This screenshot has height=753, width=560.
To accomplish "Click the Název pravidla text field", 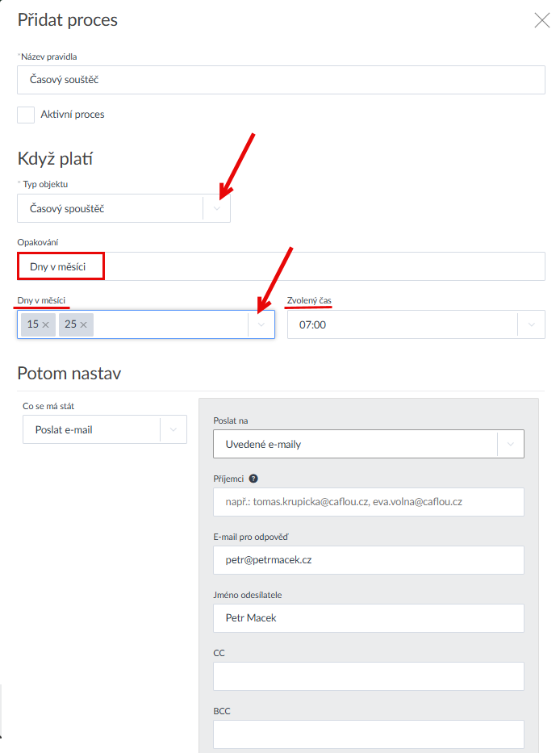I will (280, 80).
